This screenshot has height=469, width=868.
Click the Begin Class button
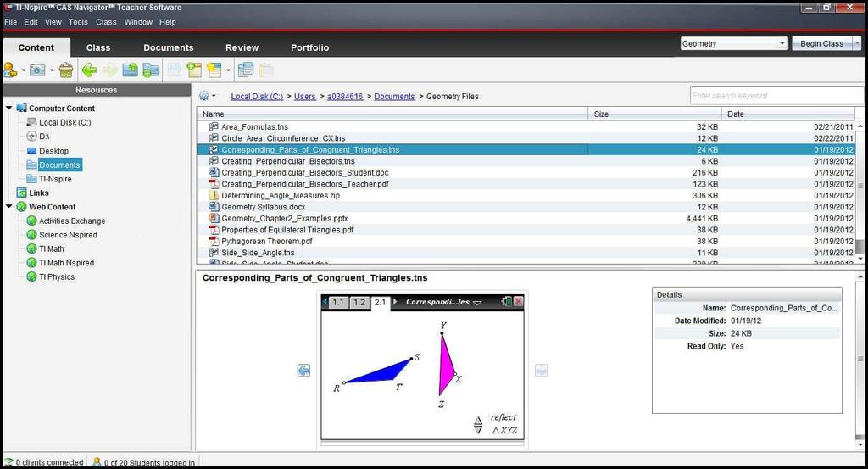tap(821, 43)
